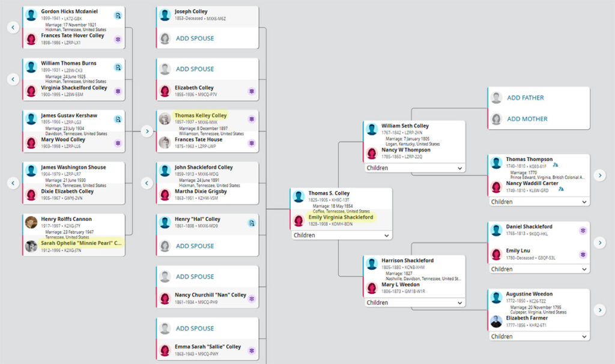Click purple temple icon beside Daniel Shackleford
Image resolution: width=615 pixels, height=364 pixels.
[583, 231]
